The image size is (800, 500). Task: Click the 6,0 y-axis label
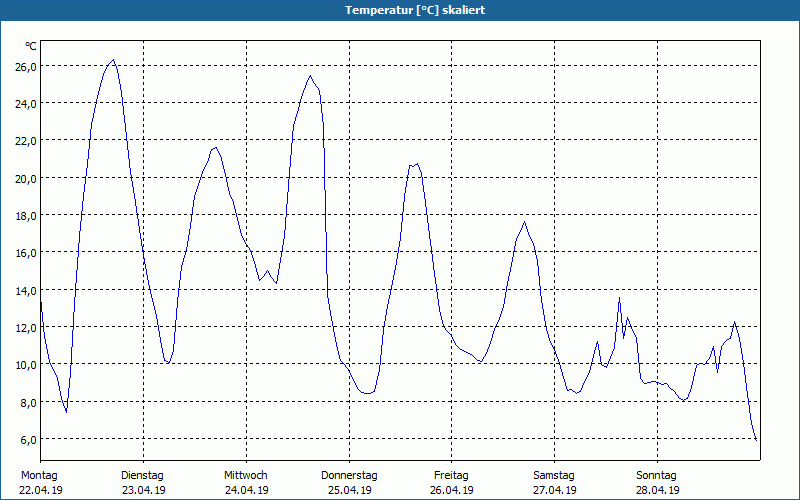(25, 439)
